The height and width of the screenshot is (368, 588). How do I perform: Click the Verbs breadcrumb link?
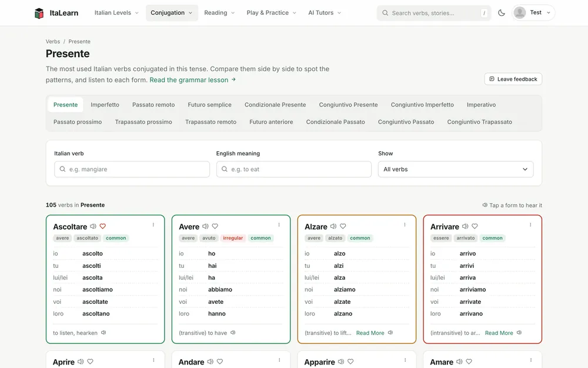[53, 42]
